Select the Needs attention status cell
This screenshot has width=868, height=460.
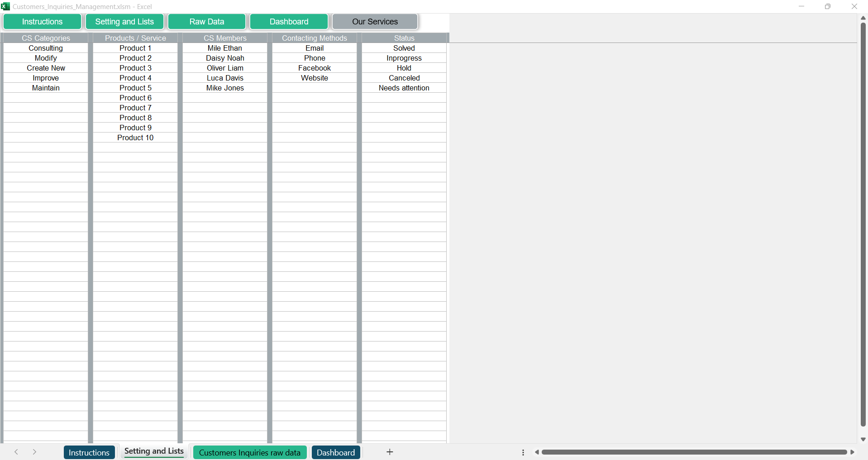pyautogui.click(x=404, y=88)
